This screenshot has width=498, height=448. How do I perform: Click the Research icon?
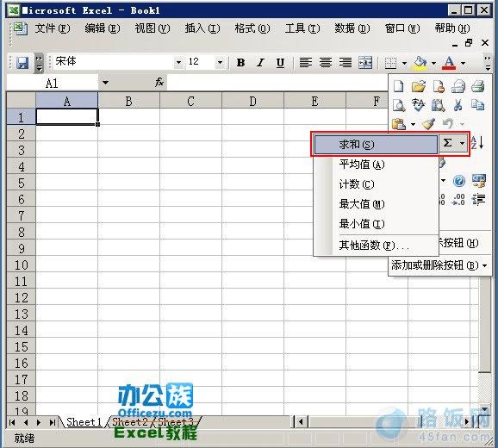point(439,105)
